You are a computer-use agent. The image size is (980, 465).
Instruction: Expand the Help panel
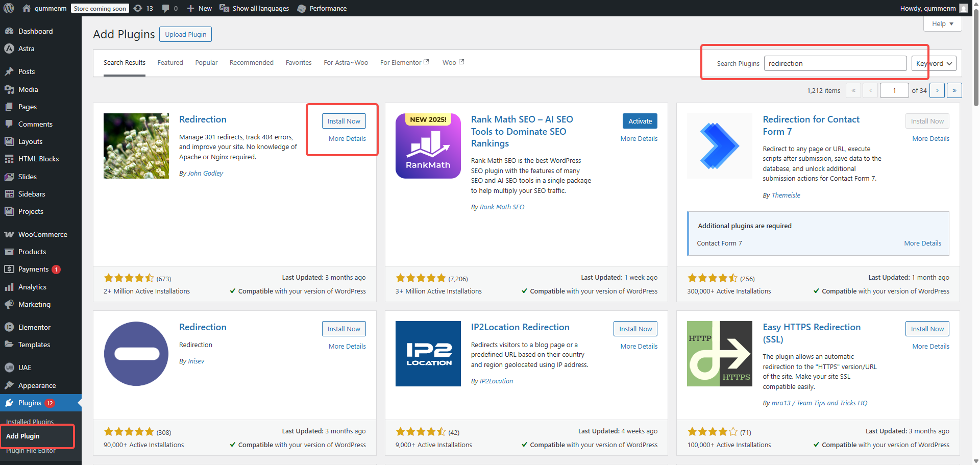[942, 24]
